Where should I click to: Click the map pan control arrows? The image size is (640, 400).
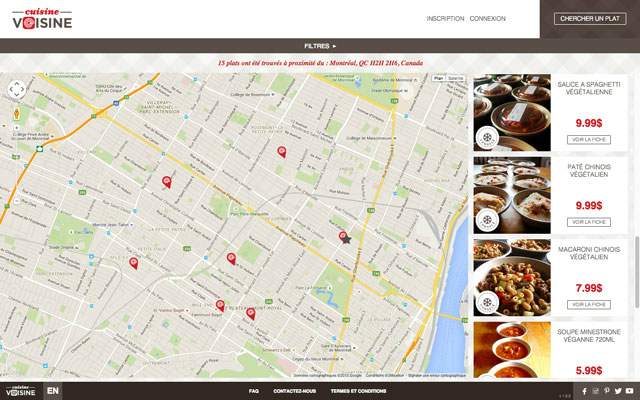click(17, 89)
